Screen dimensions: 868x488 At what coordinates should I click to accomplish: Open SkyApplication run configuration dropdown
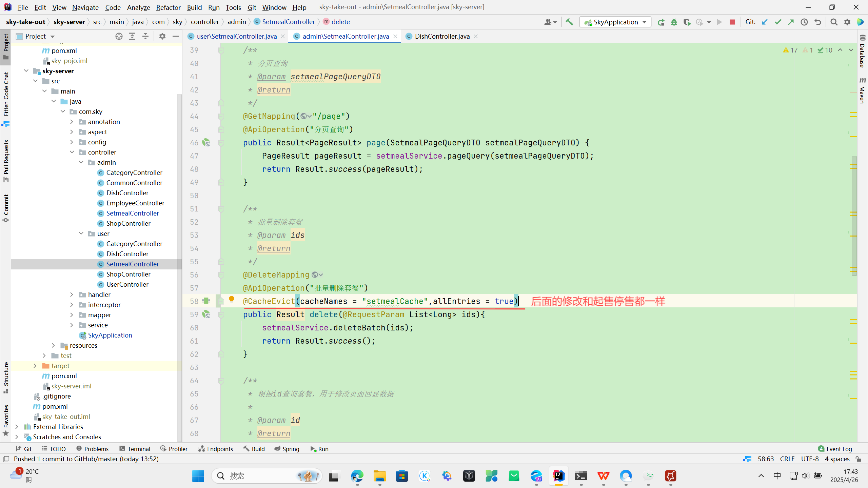click(x=615, y=22)
